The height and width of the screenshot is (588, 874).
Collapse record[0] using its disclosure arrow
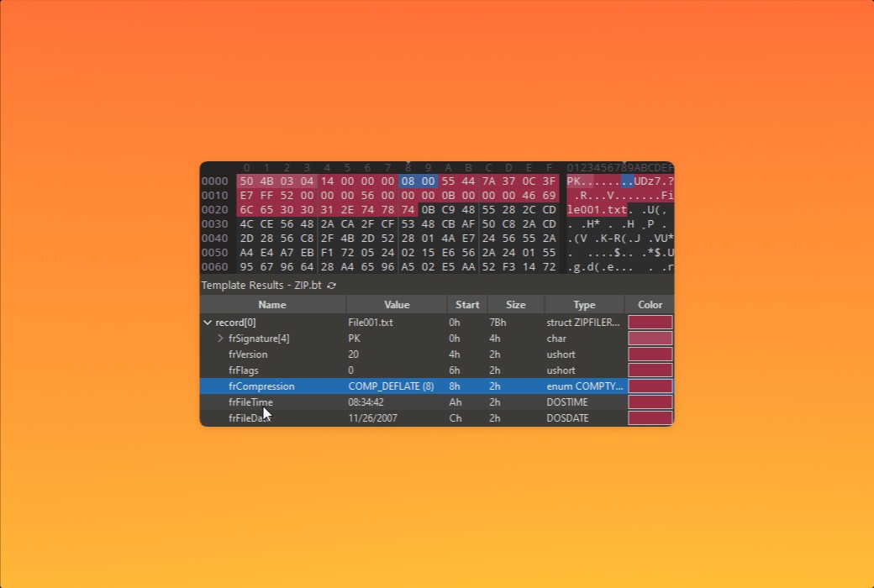[208, 322]
